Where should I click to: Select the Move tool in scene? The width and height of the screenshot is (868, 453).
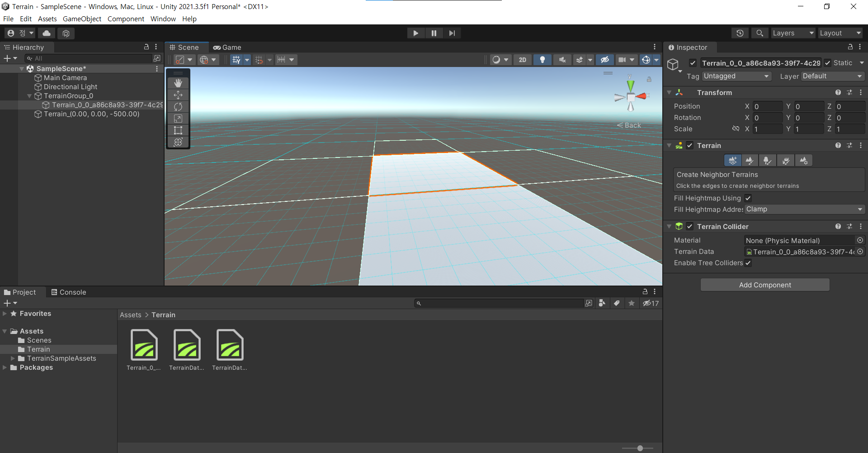pyautogui.click(x=178, y=95)
